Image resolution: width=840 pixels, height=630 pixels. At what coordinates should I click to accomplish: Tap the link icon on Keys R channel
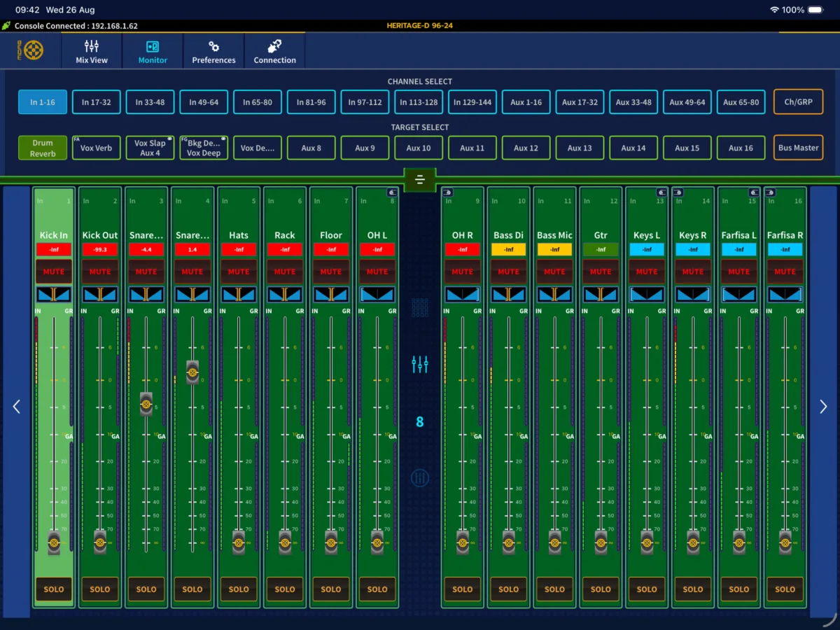pyautogui.click(x=678, y=192)
